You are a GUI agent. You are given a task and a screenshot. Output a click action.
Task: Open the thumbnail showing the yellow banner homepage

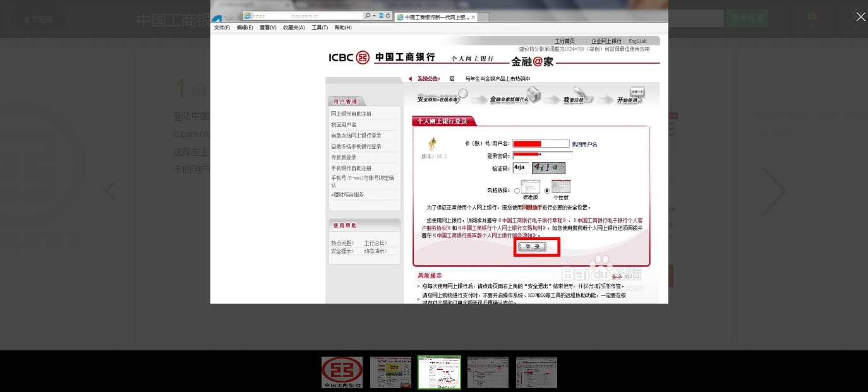click(x=390, y=372)
